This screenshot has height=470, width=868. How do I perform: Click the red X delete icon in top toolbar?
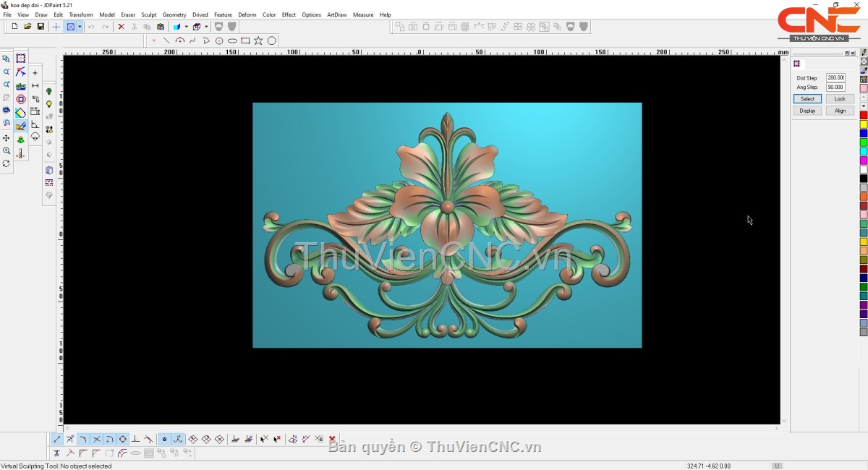pos(121,27)
